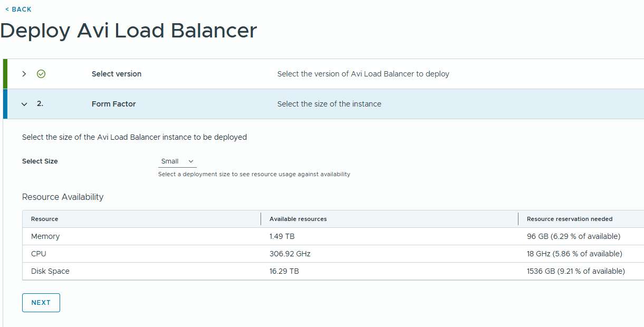Viewport: 644px width, 327px height.
Task: Click the Resource column header
Action: coord(45,219)
